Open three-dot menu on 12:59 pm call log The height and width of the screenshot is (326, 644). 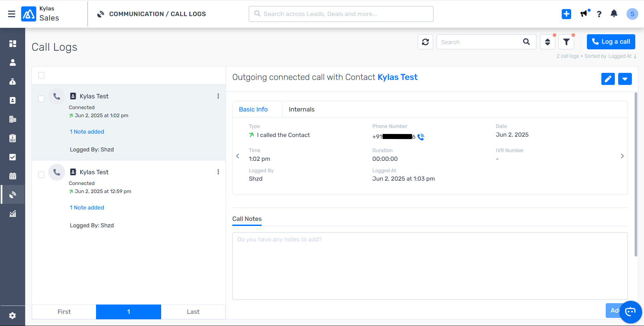[x=218, y=172]
